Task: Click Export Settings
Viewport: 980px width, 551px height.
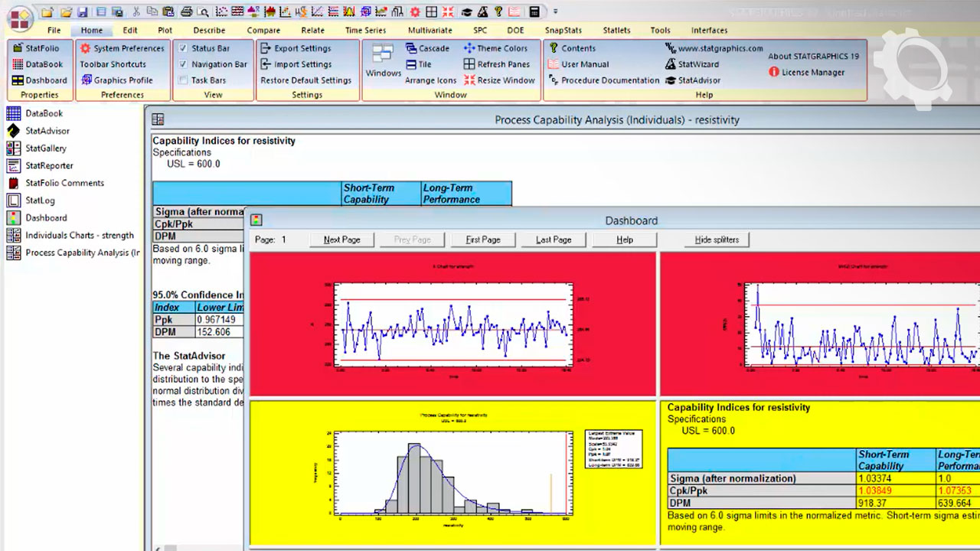Action: tap(296, 48)
